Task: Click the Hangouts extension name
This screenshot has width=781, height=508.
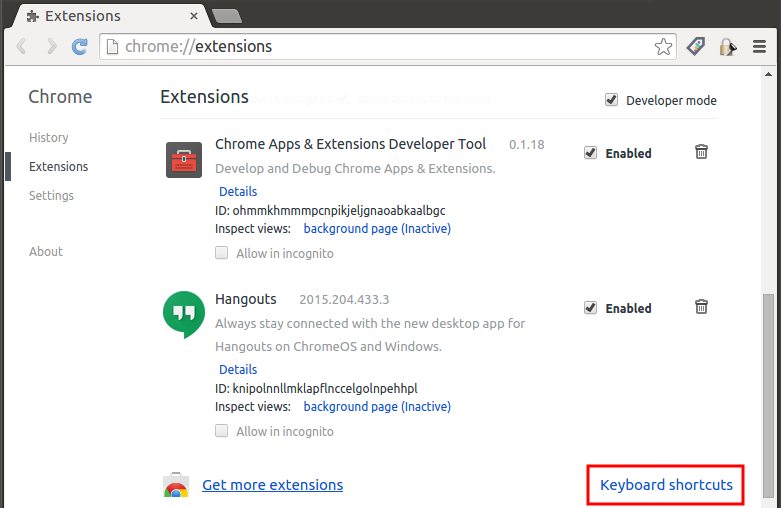Action: click(x=246, y=299)
